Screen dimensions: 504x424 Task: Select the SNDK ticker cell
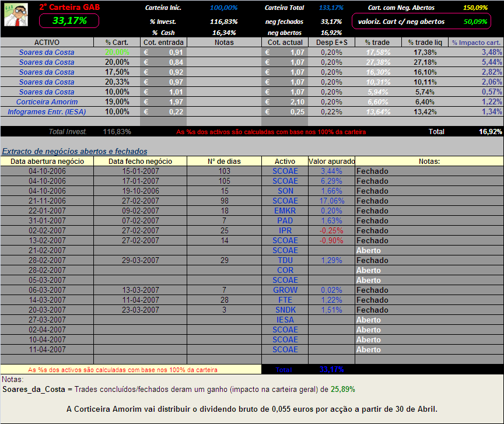click(285, 310)
